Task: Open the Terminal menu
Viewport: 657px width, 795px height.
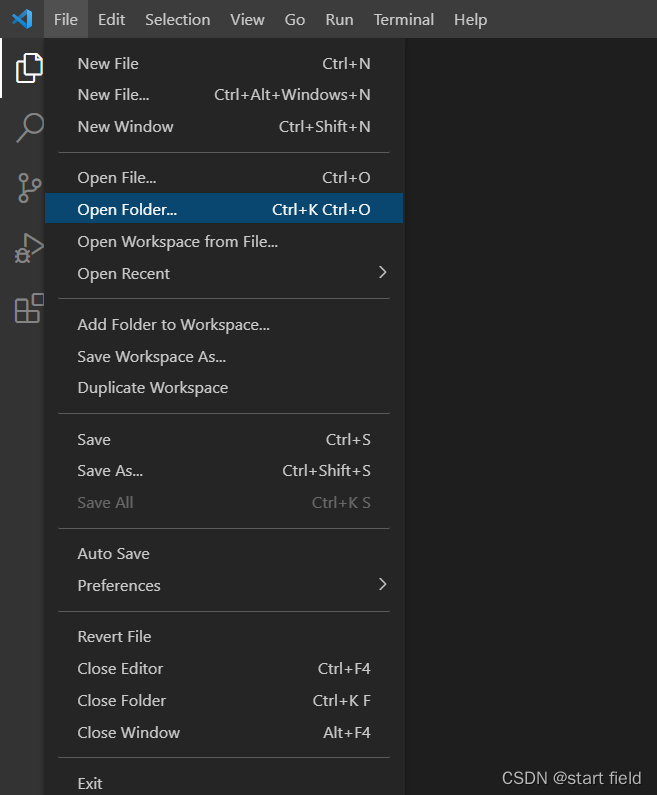Action: [x=404, y=19]
